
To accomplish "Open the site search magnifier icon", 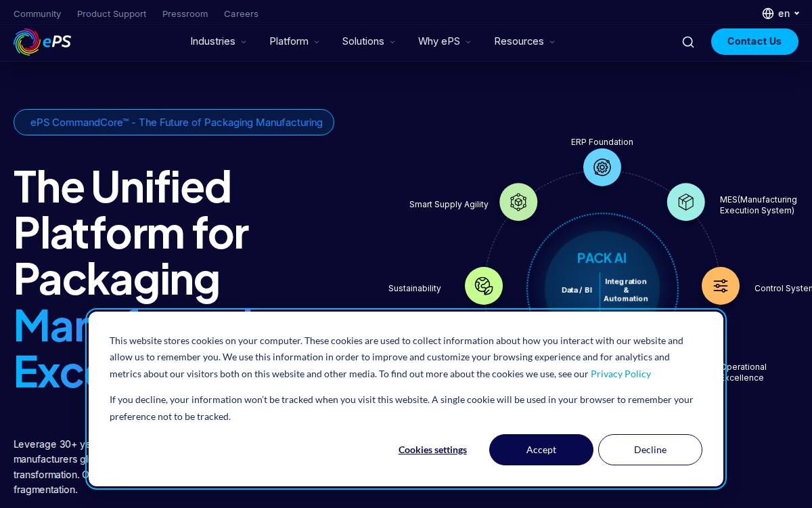I will coord(688,42).
